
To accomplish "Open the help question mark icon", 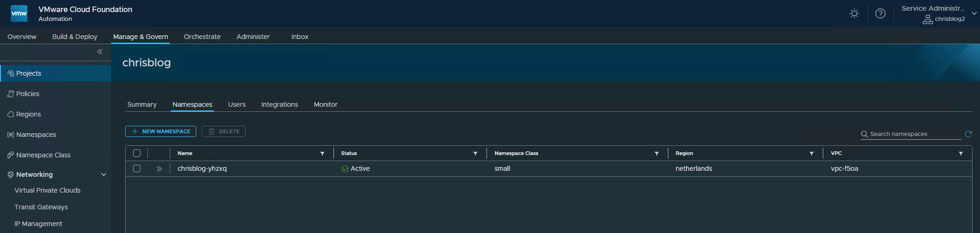I will (880, 13).
